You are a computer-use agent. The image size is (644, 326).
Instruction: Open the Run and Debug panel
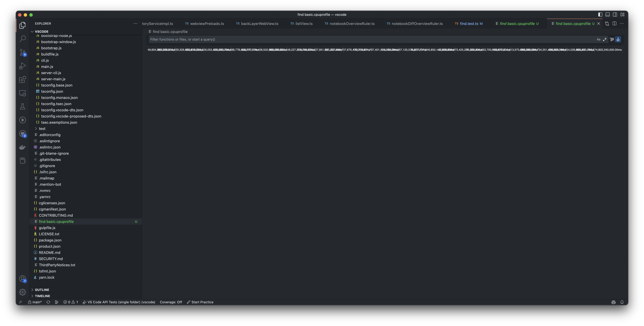(23, 66)
